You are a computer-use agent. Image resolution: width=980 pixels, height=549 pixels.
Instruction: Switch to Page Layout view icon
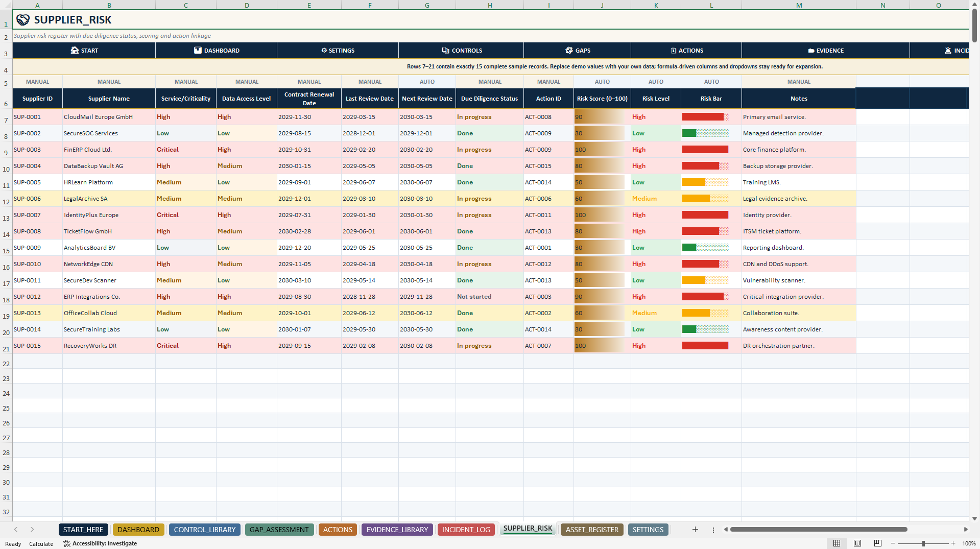pyautogui.click(x=857, y=543)
